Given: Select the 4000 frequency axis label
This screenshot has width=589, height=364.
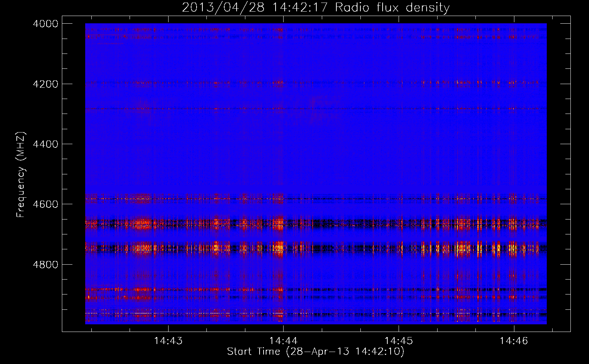Looking at the screenshot, I should [46, 24].
